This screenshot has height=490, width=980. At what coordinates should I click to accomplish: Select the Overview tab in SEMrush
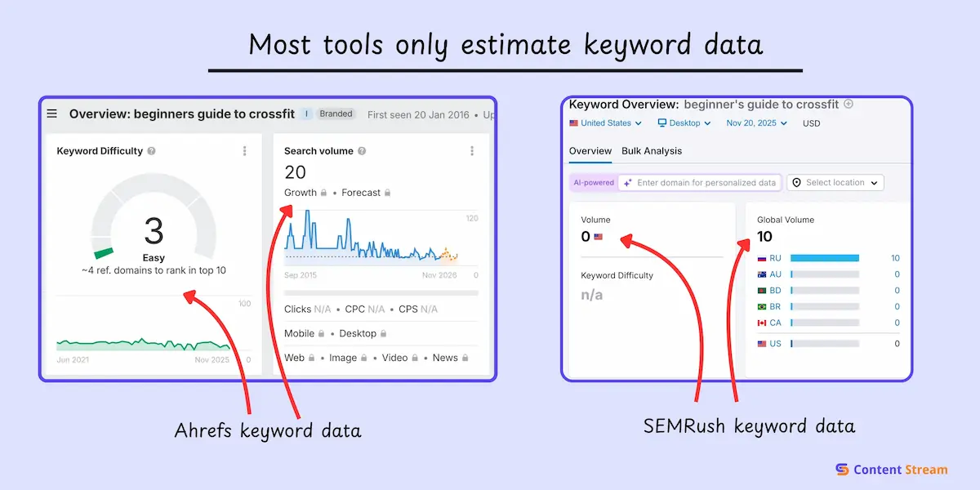[590, 151]
